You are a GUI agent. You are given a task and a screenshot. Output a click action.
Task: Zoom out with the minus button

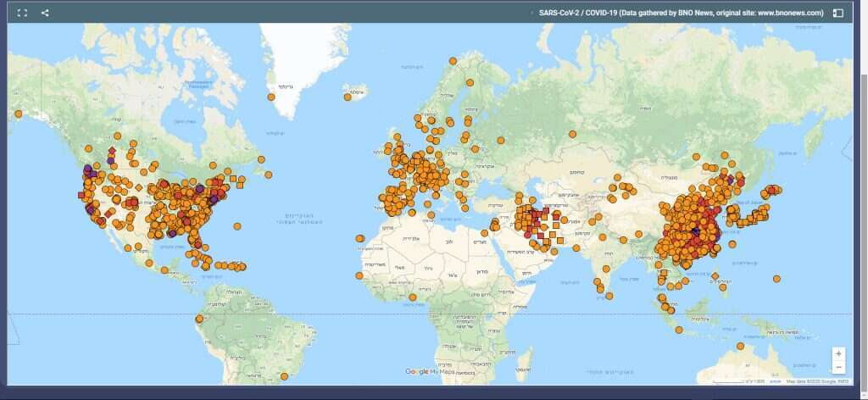tap(838, 367)
